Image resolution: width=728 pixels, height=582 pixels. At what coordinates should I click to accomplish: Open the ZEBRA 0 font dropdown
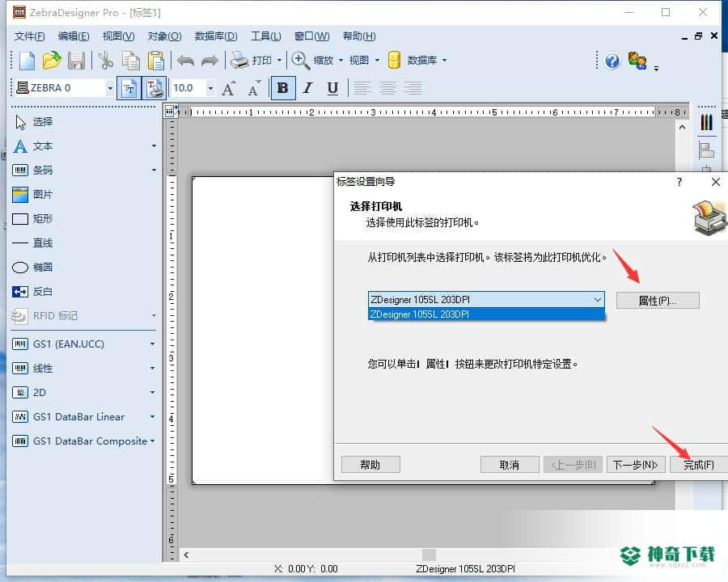tap(110, 88)
